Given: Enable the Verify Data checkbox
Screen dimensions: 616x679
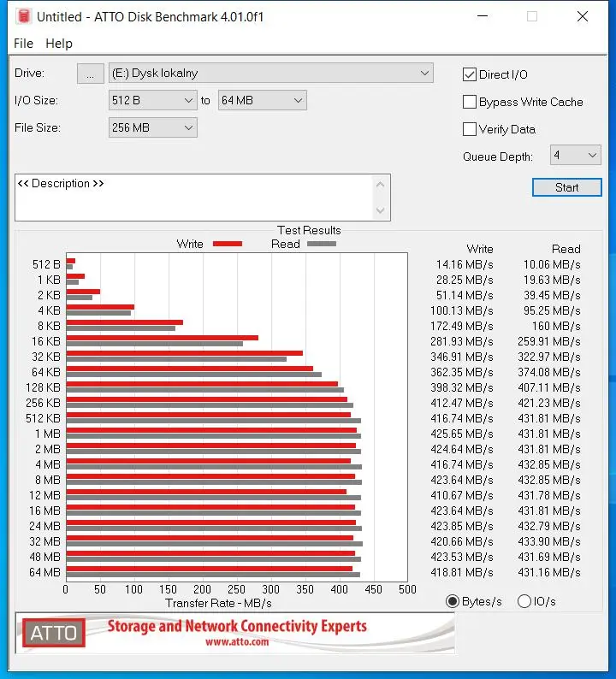Looking at the screenshot, I should coord(470,129).
